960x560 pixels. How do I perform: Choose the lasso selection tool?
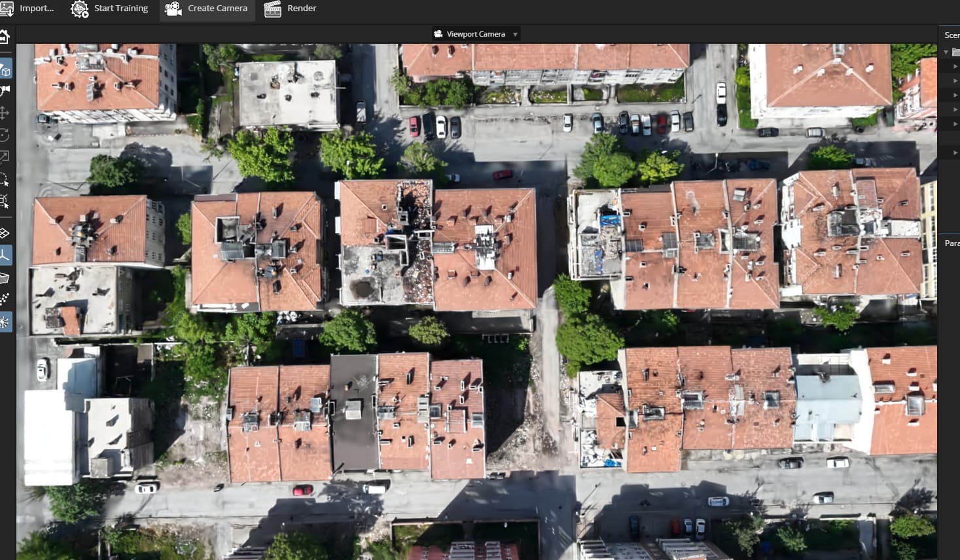(5, 179)
